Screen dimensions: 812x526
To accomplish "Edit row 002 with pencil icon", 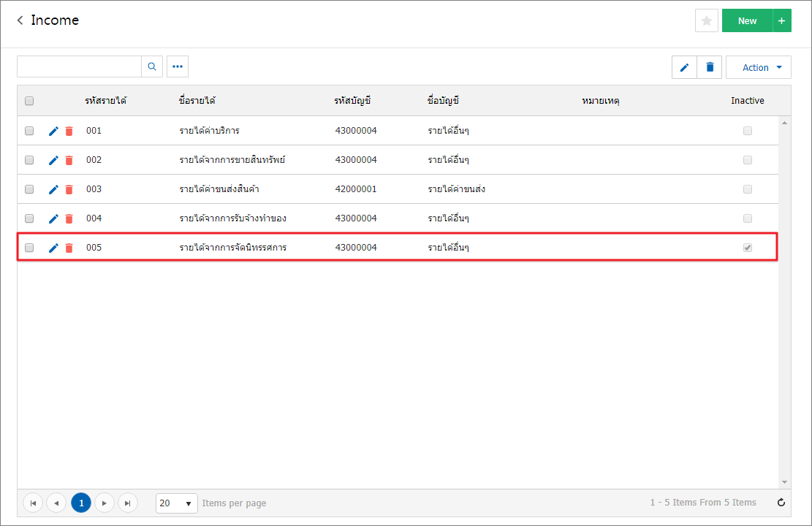I will pos(53,160).
